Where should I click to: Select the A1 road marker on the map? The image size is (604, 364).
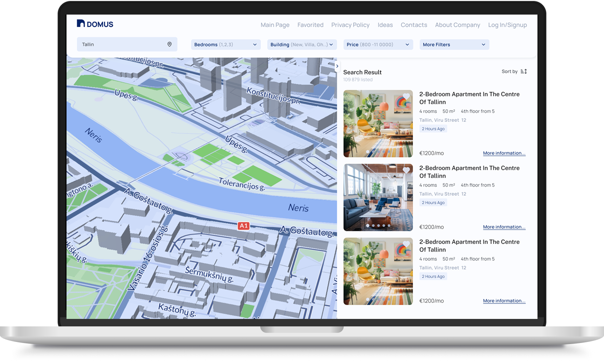coord(244,225)
